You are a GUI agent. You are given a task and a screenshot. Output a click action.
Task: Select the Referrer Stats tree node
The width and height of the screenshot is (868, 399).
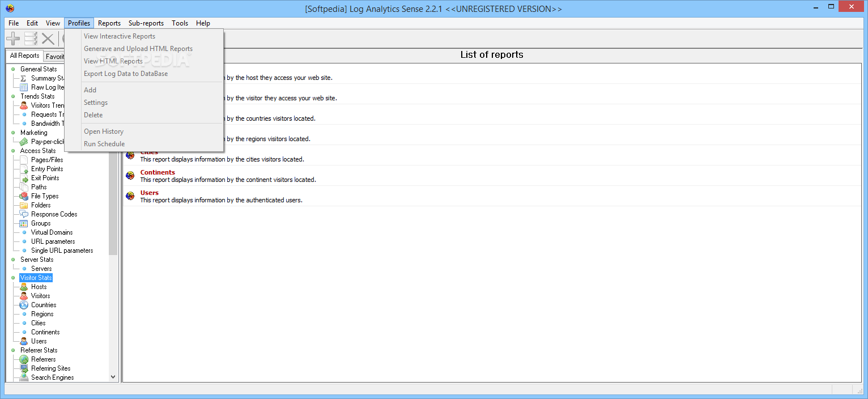pos(39,350)
